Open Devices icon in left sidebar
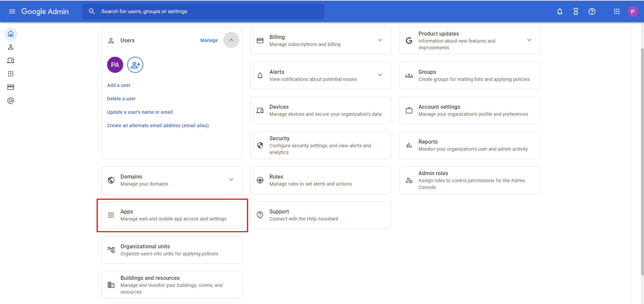This screenshot has width=644, height=304. [11, 61]
